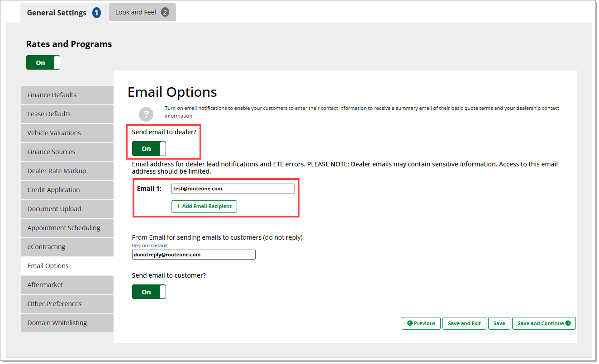Click Add Email Recipient button
Screen dimensions: 599x364
[x=204, y=206]
